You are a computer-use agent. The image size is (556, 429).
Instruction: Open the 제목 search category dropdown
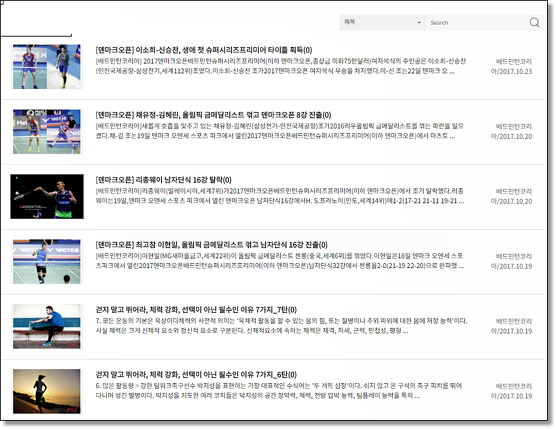click(383, 22)
